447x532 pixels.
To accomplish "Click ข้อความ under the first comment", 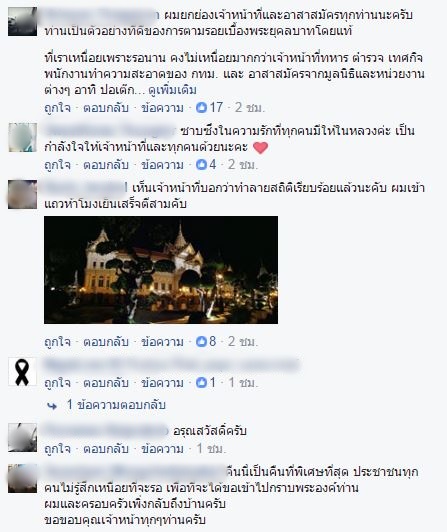I will click(162, 108).
